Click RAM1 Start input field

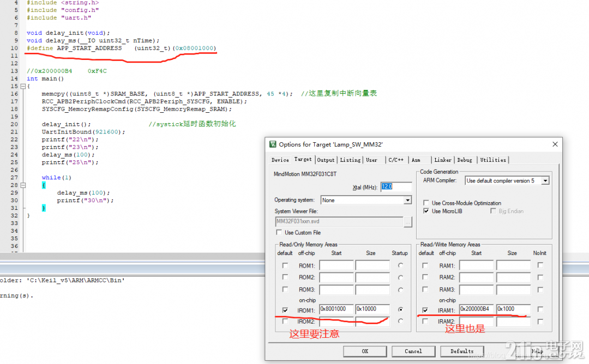476,266
